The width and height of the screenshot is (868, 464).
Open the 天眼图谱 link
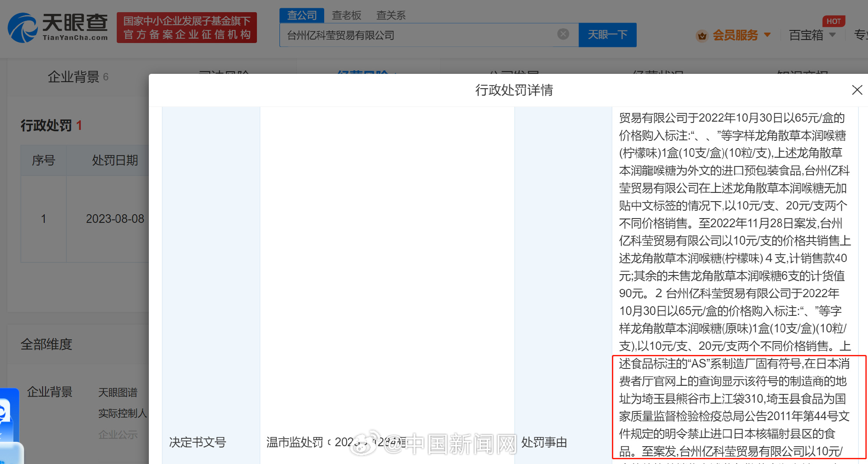[x=118, y=392]
